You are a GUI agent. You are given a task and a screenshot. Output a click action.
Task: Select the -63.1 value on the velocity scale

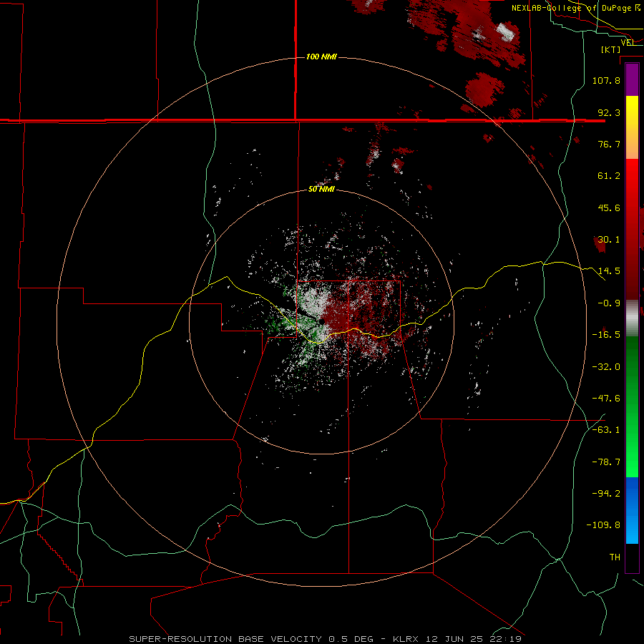(x=606, y=430)
